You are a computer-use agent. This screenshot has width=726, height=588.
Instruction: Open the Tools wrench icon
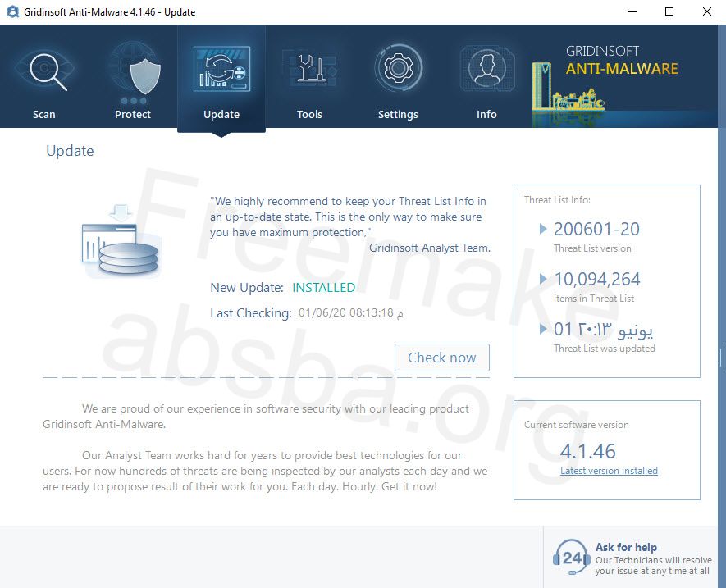point(310,69)
